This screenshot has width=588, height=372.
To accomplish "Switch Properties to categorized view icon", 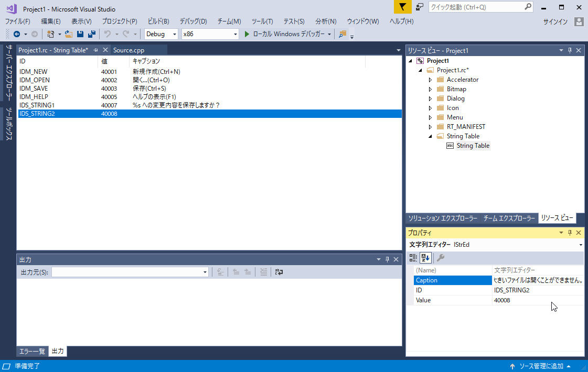I will (x=413, y=258).
